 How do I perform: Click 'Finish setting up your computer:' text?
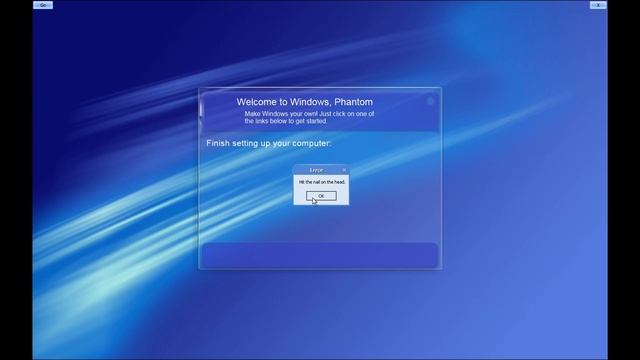(x=269, y=143)
